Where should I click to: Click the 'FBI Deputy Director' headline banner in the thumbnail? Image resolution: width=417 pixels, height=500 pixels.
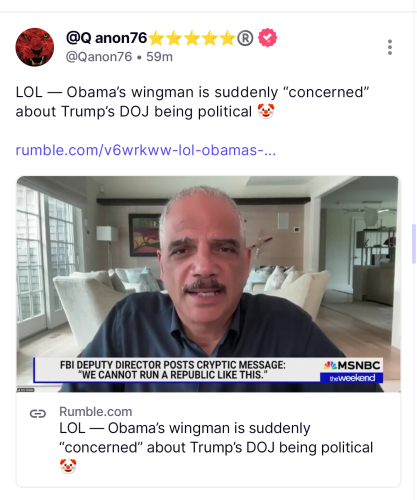(x=173, y=370)
